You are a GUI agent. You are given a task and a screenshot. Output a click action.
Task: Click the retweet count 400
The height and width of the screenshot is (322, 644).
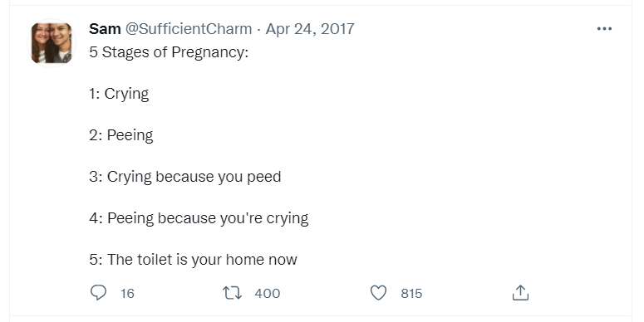[268, 293]
